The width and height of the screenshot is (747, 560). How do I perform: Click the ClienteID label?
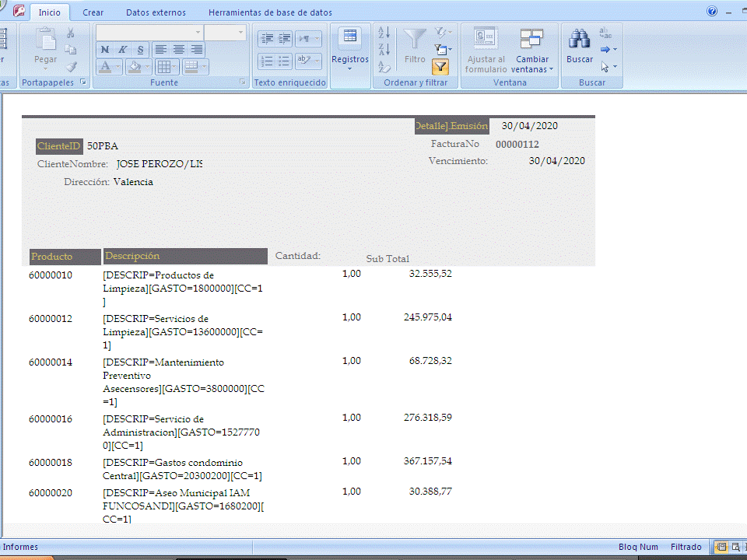click(59, 146)
